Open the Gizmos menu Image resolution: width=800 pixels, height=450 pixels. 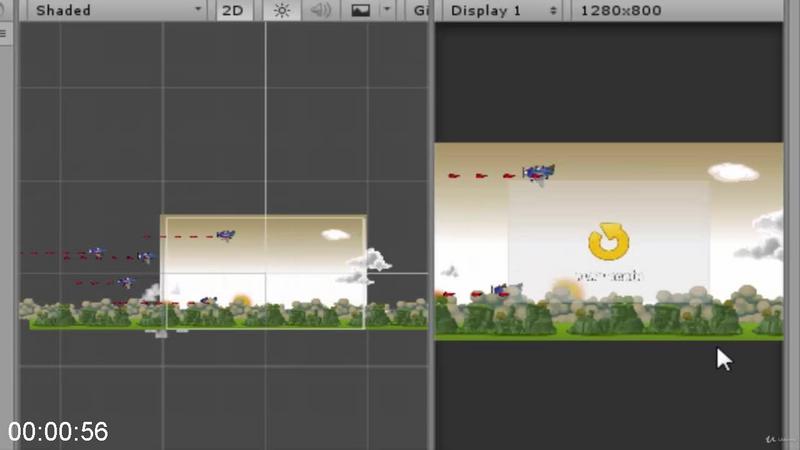(419, 10)
